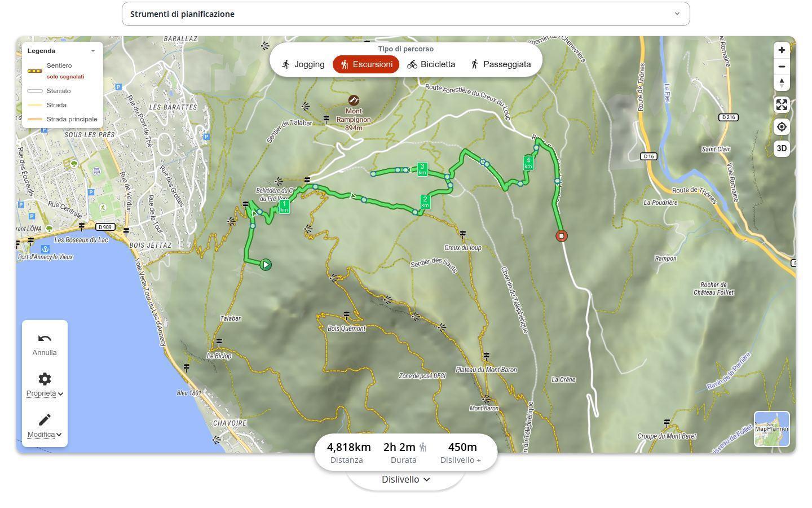Click the Bois Quémont signpost icon

pyautogui.click(x=347, y=314)
